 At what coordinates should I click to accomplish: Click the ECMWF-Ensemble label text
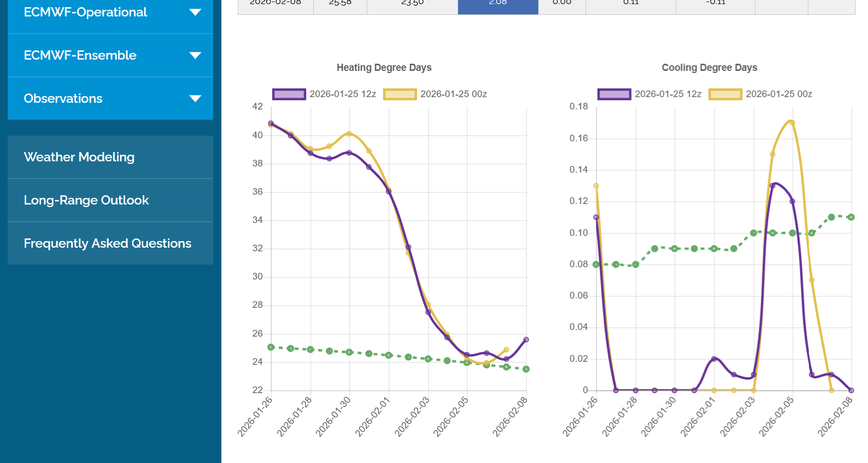click(80, 55)
